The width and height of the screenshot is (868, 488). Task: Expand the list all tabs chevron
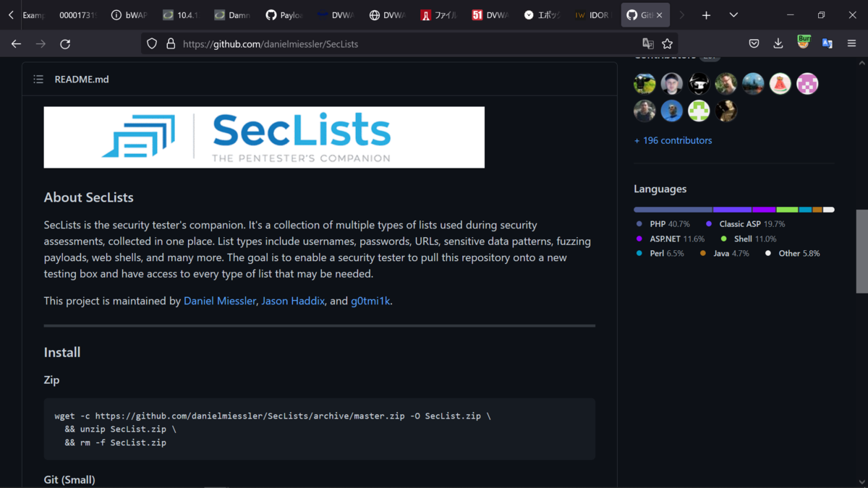tap(733, 15)
